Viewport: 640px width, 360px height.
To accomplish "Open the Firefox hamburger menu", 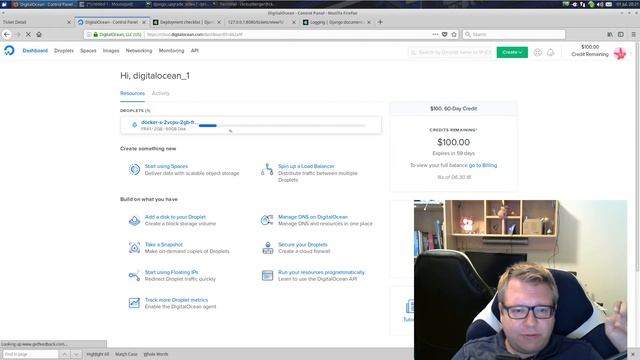I will [633, 35].
